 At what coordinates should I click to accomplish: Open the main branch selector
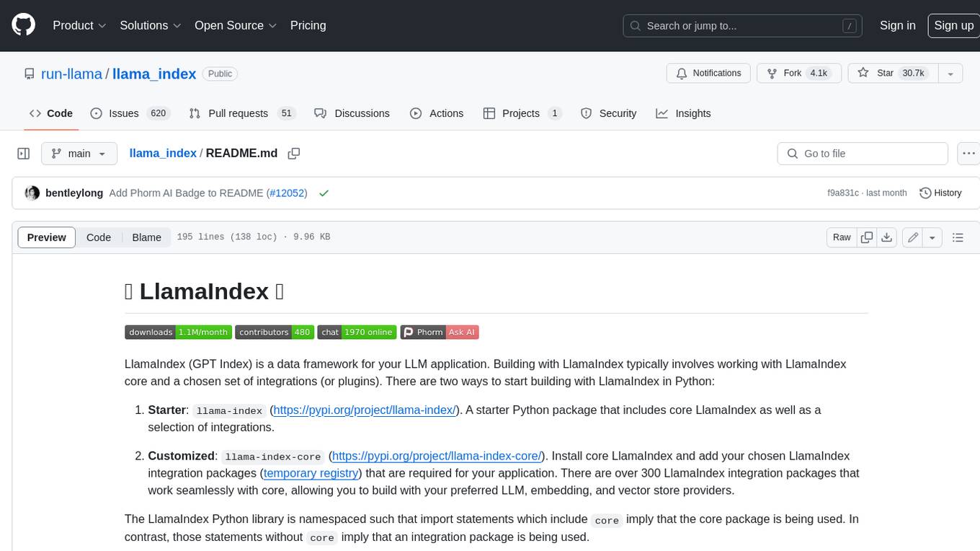pyautogui.click(x=79, y=154)
